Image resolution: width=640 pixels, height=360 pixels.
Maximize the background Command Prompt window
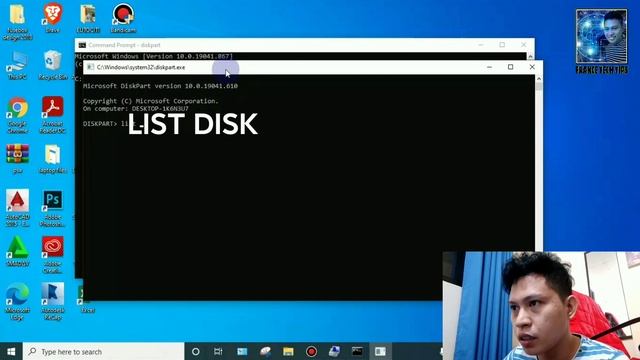pyautogui.click(x=502, y=45)
